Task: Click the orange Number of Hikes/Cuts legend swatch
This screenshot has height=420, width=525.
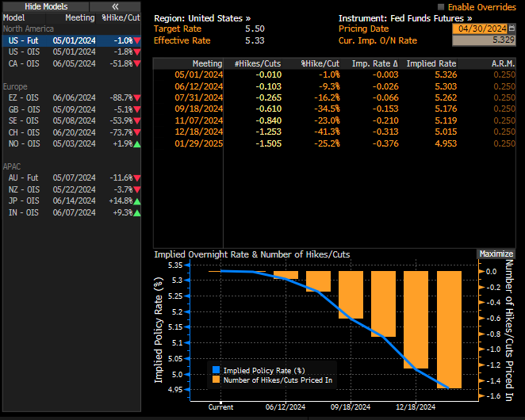Action: (x=216, y=380)
